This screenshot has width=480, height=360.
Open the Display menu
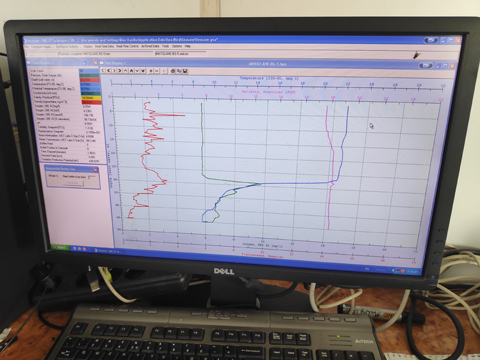(x=88, y=46)
